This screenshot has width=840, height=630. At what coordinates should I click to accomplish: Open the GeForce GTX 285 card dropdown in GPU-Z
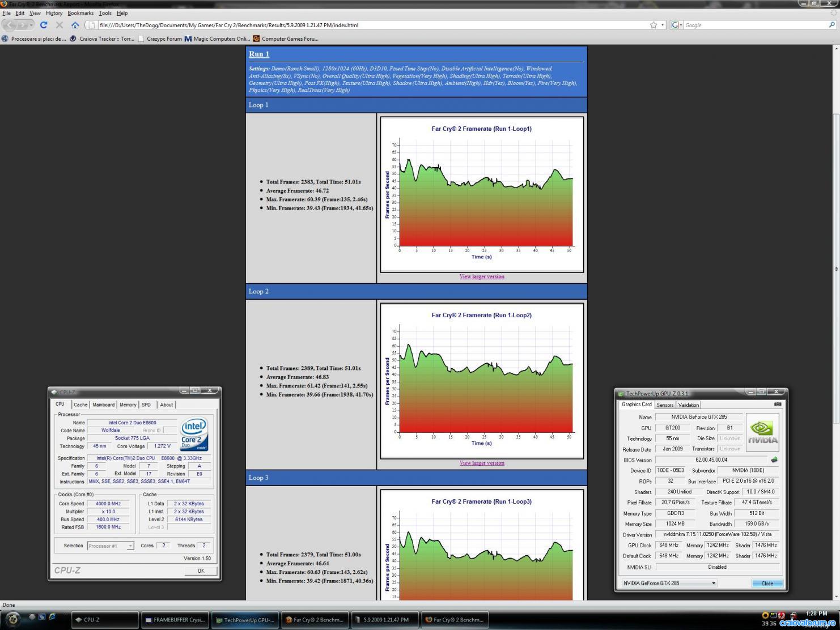click(x=669, y=583)
